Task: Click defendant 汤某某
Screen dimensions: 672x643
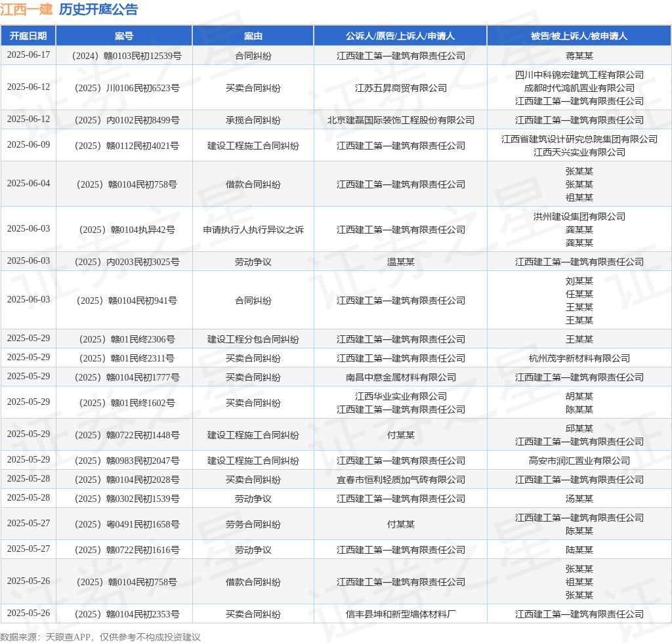Action: coord(579,499)
